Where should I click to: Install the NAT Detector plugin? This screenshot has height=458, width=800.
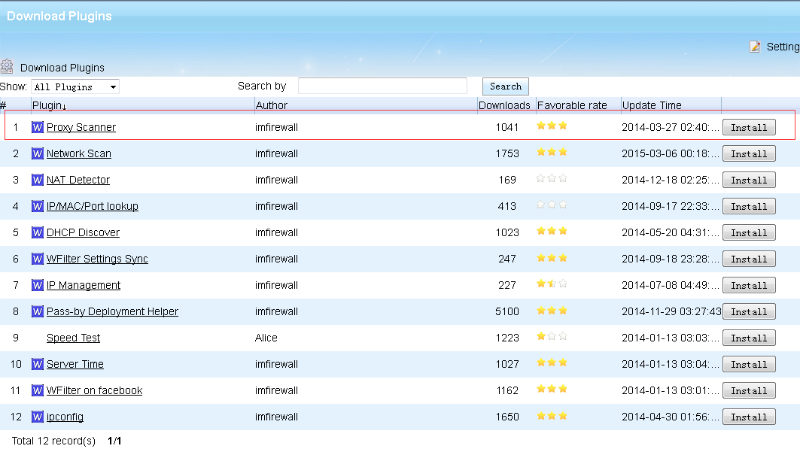[x=748, y=180]
